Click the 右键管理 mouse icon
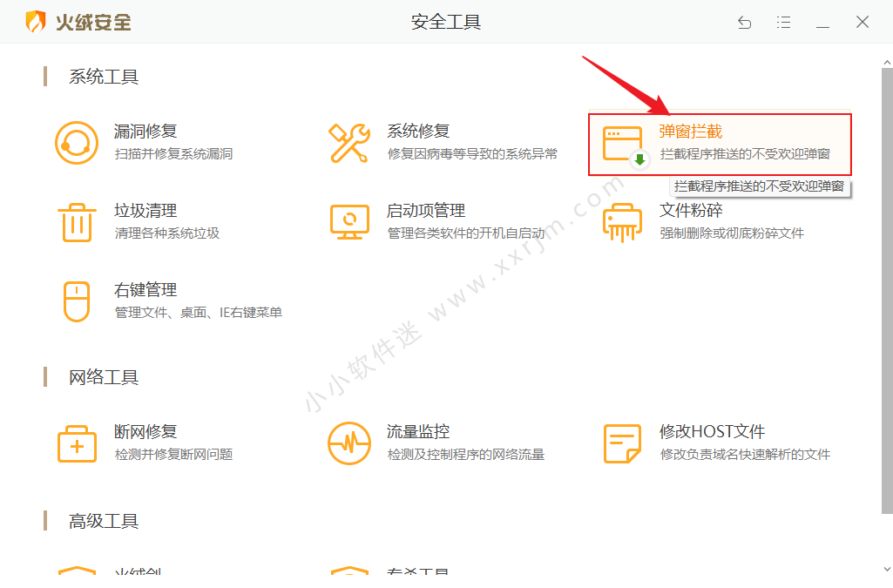Image resolution: width=893 pixels, height=588 pixels. pos(77,301)
